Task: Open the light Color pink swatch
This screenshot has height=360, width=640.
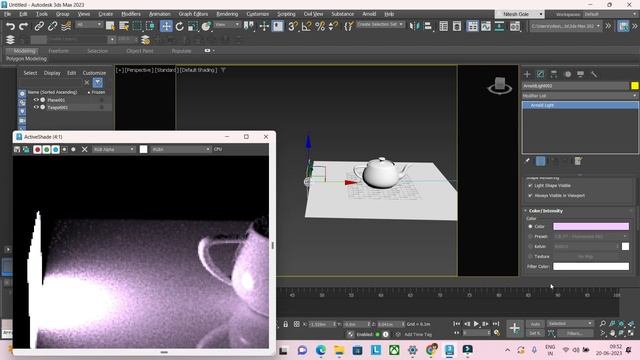Action: tap(591, 226)
